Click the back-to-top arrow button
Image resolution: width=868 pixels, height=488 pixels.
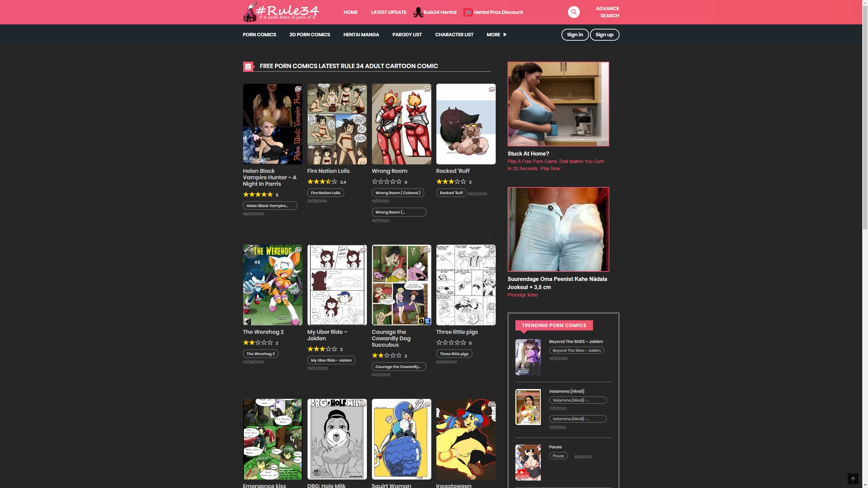853,479
